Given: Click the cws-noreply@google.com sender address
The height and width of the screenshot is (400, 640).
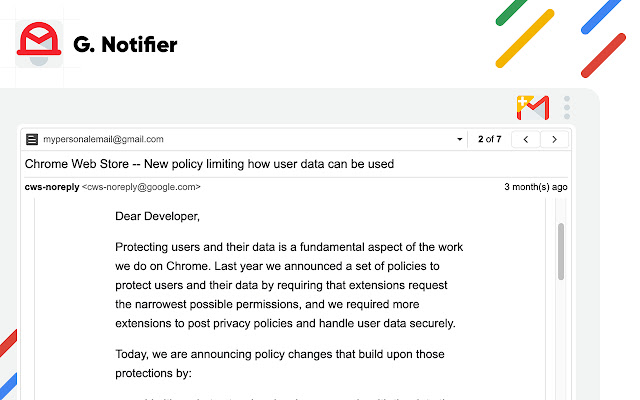Looking at the screenshot, I should (x=141, y=187).
